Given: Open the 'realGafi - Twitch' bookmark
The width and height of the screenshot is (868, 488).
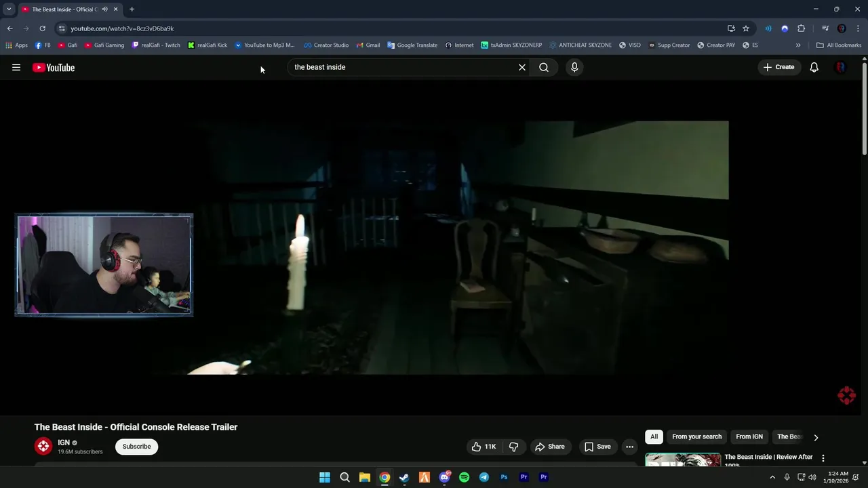Looking at the screenshot, I should coord(156,45).
